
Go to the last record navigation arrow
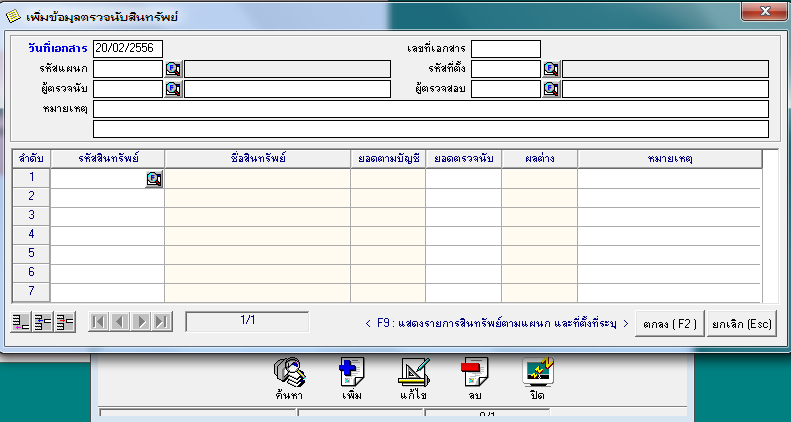pyautogui.click(x=162, y=322)
